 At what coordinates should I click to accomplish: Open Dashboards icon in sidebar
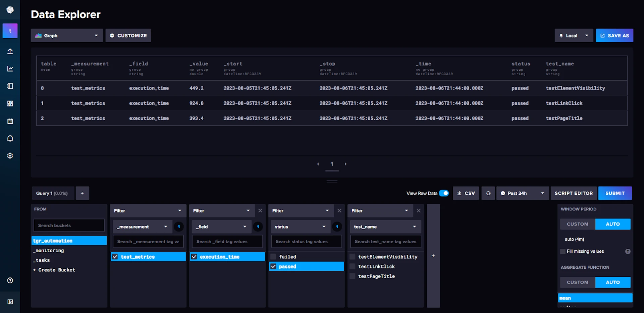(10, 104)
